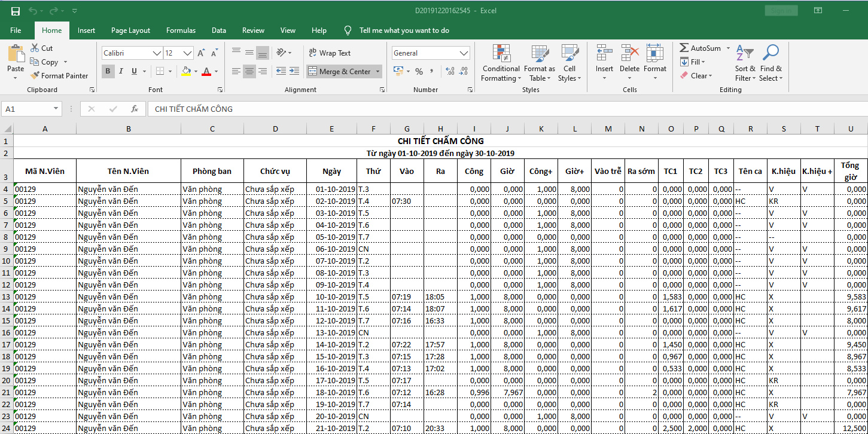Expand the Calibri font name dropdown
868x434 pixels.
point(158,53)
